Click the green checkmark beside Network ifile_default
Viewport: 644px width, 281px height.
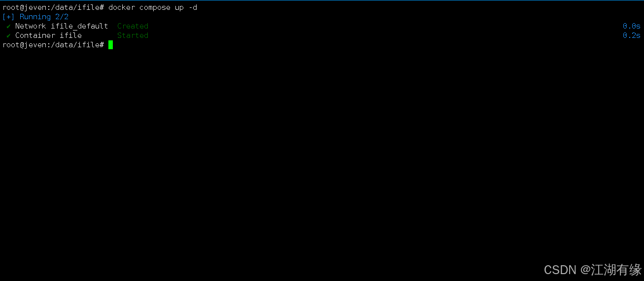click(8, 26)
